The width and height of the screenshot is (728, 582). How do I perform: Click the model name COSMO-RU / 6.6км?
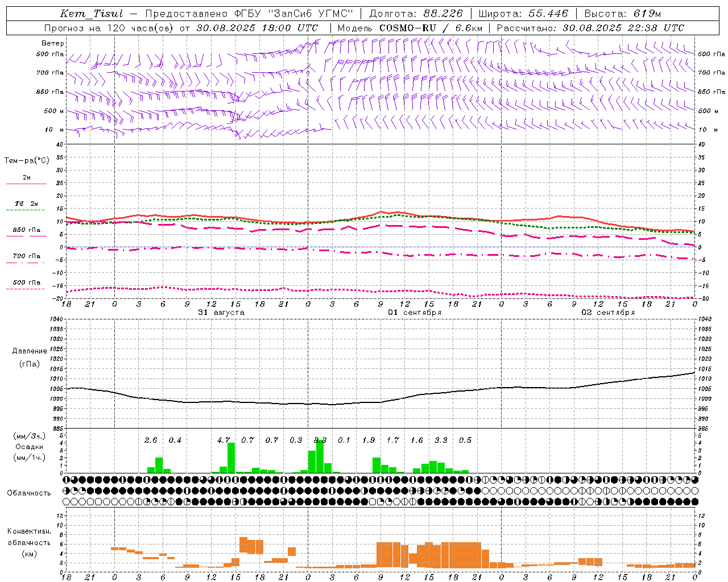pyautogui.click(x=431, y=28)
